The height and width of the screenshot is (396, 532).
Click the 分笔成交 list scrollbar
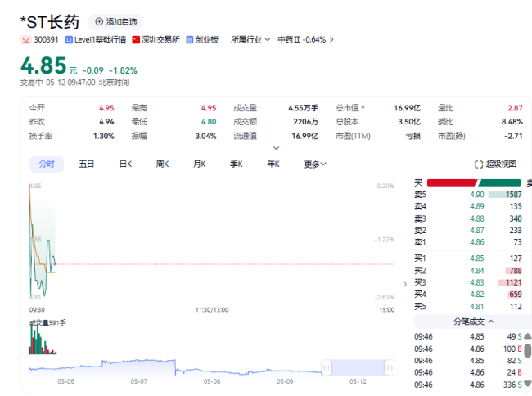click(x=528, y=351)
